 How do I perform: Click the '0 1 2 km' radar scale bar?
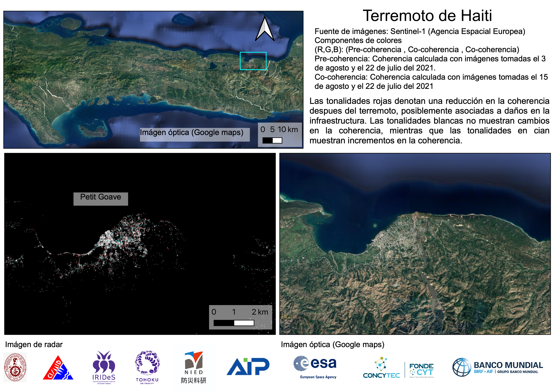coord(241,317)
